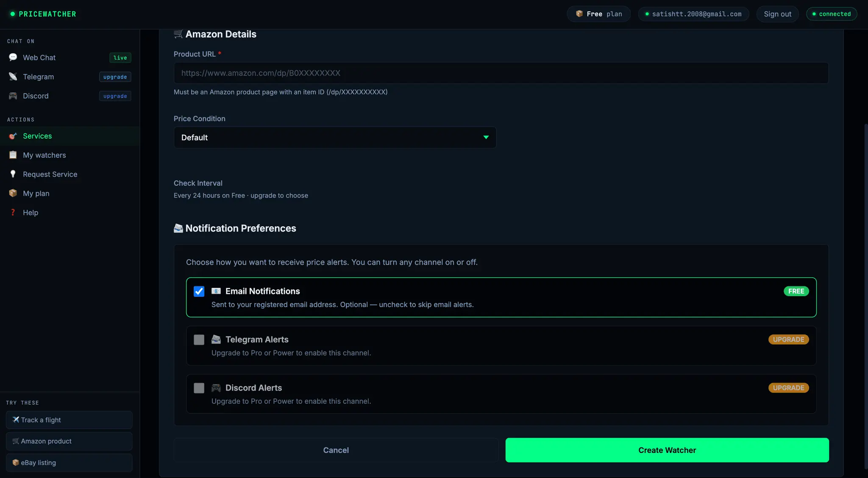Viewport: 868px width, 478px height.
Task: Open the Price Condition dropdown
Action: (x=335, y=137)
